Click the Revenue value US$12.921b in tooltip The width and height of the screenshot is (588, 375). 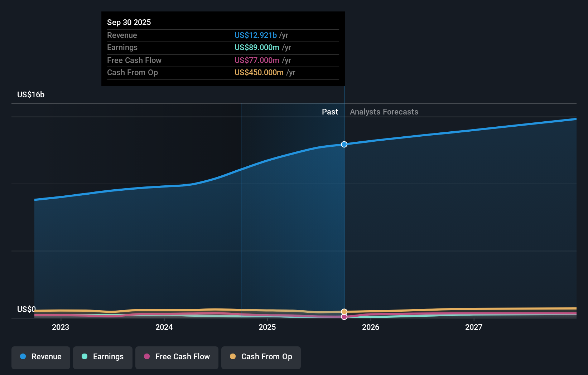[x=255, y=35]
